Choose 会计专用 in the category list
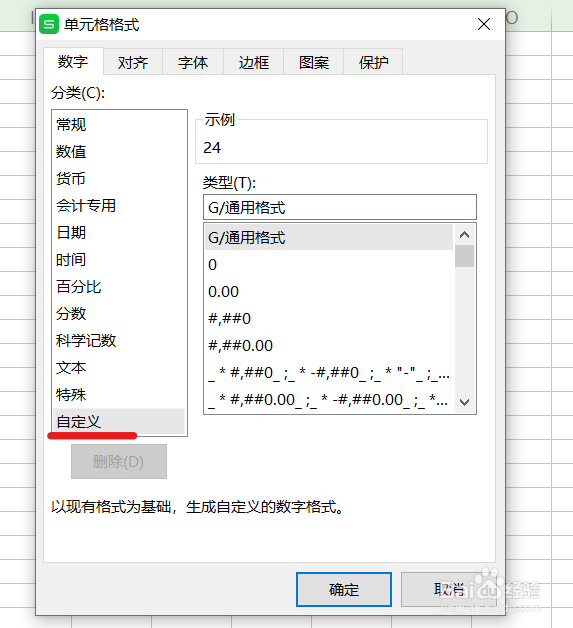 [x=119, y=206]
